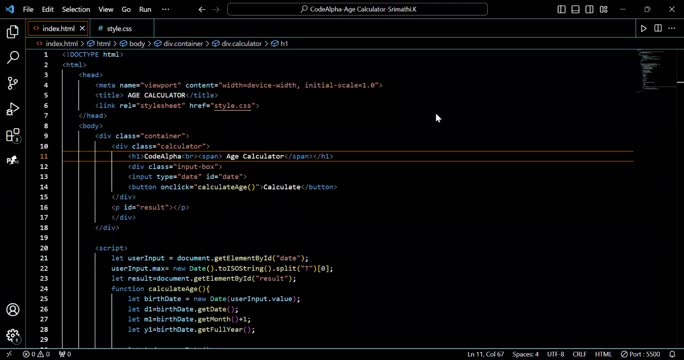684x360 pixels.
Task: Click the ports indicator showing 0
Action: (65, 354)
